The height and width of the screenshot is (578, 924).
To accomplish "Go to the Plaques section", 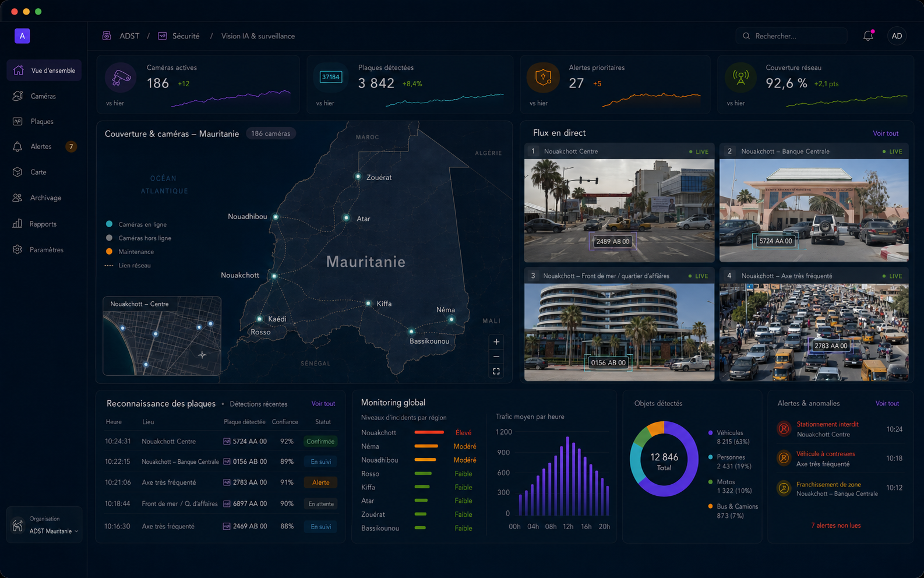I will coord(44,121).
